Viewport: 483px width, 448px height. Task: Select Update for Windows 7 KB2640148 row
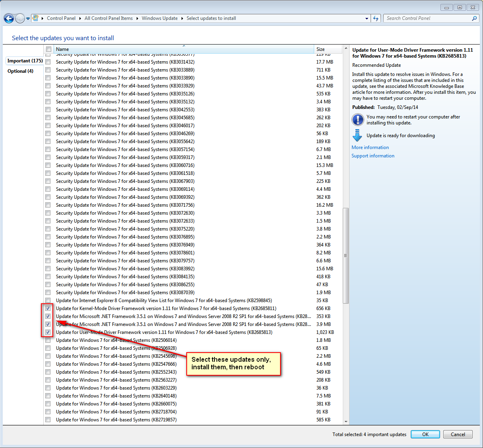(x=116, y=396)
